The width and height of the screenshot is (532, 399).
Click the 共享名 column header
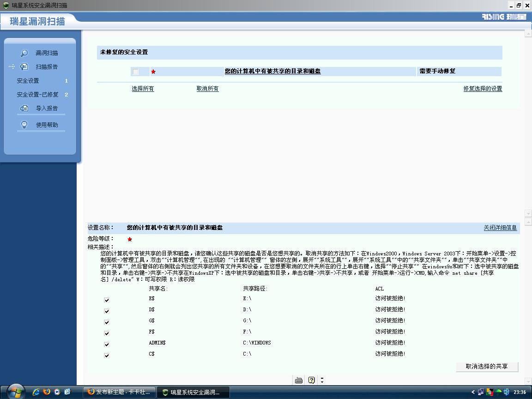pos(158,289)
